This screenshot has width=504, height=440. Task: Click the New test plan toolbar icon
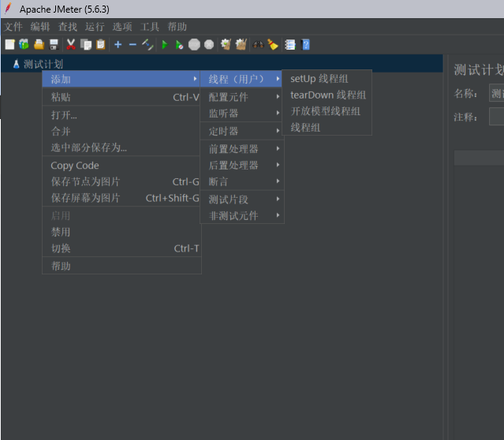pos(9,45)
